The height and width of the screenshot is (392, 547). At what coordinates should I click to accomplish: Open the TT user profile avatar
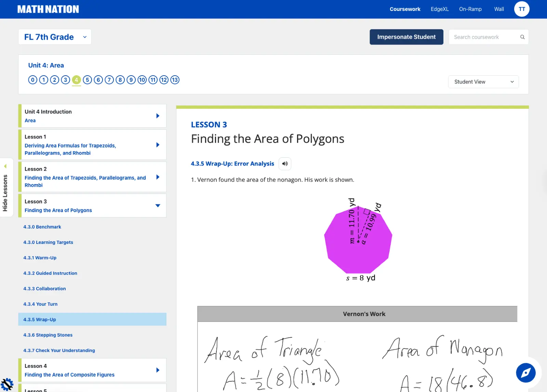521,9
